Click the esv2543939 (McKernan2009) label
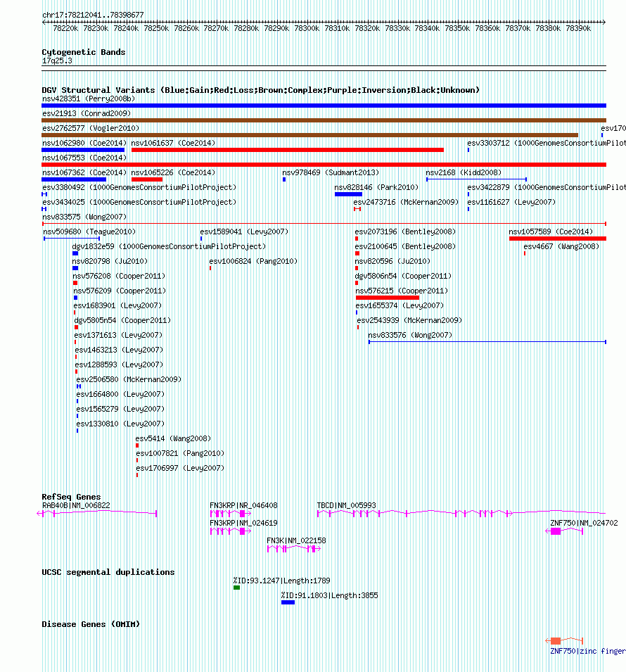626x672 pixels. (409, 320)
